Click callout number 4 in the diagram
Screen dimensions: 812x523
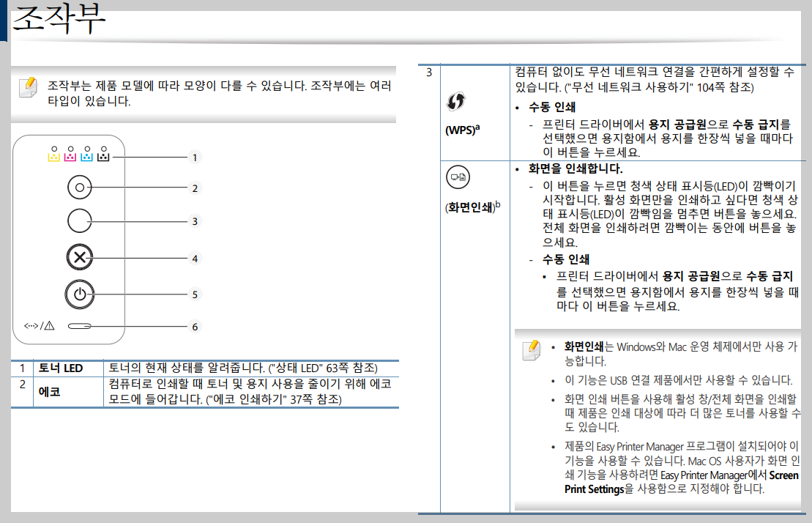click(x=195, y=259)
